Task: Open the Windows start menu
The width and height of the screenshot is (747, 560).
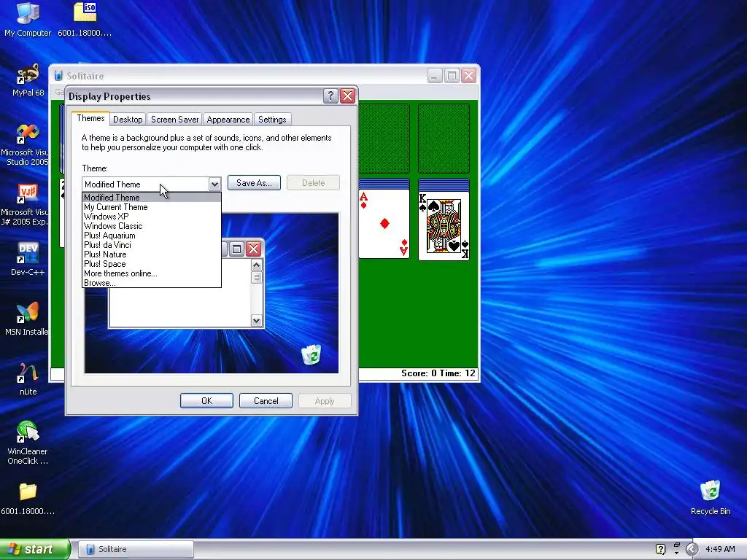Action: click(x=34, y=549)
